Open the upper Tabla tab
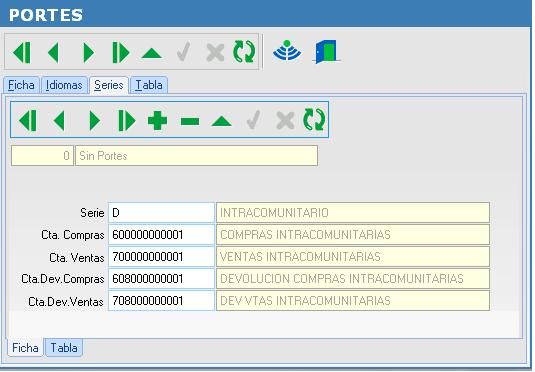The height and width of the screenshot is (372, 535). [149, 85]
